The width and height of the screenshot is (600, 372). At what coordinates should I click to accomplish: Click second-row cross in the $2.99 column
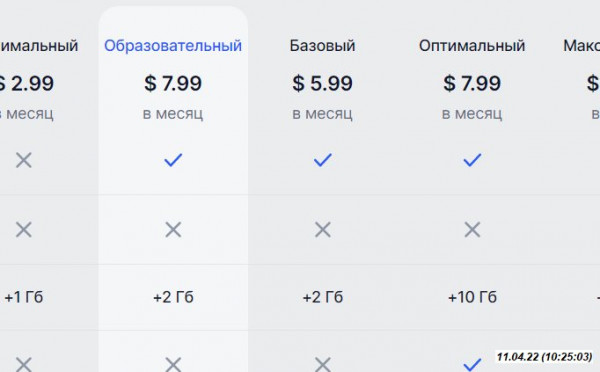pyautogui.click(x=24, y=230)
